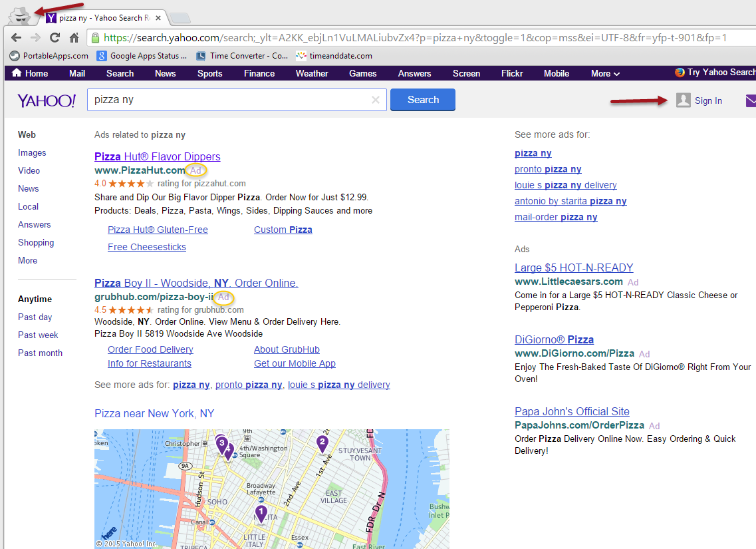Clear search text with the X icon
Image resolution: width=756 pixels, height=549 pixels.
click(376, 100)
